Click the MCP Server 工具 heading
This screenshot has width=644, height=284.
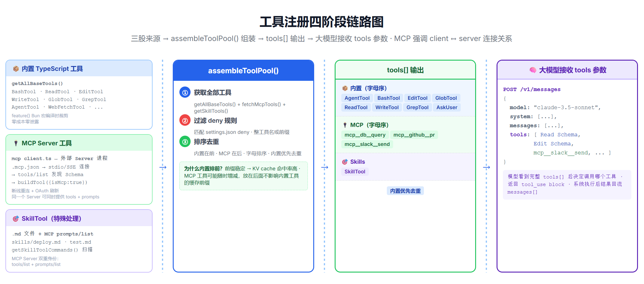point(47,143)
